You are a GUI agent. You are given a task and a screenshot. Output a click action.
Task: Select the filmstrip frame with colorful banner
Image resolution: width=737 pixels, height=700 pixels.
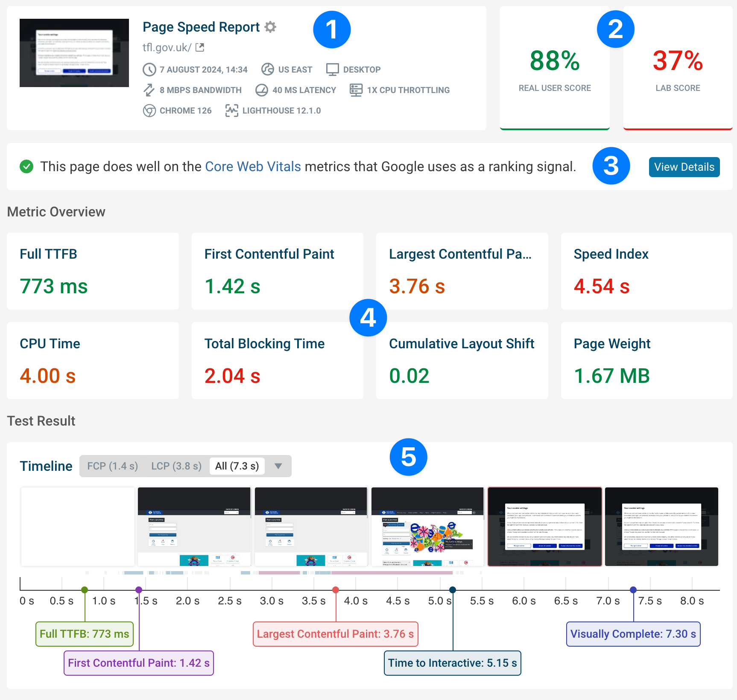[x=428, y=527]
